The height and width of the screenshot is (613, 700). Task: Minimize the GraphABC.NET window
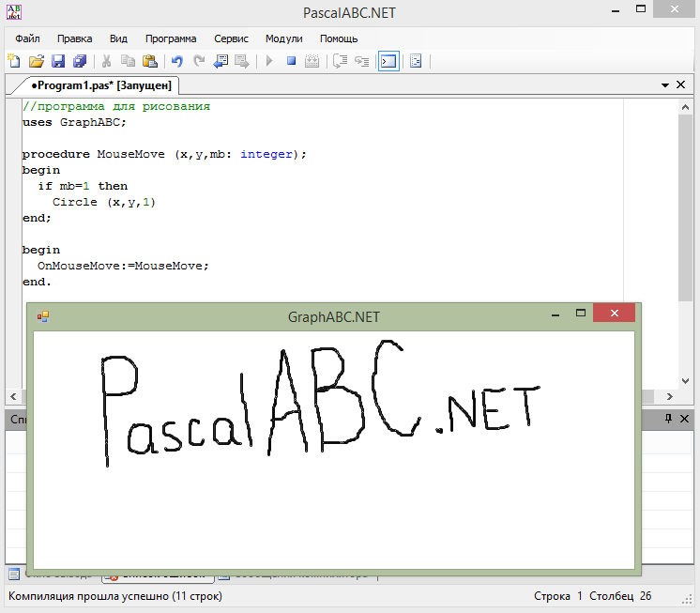555,314
